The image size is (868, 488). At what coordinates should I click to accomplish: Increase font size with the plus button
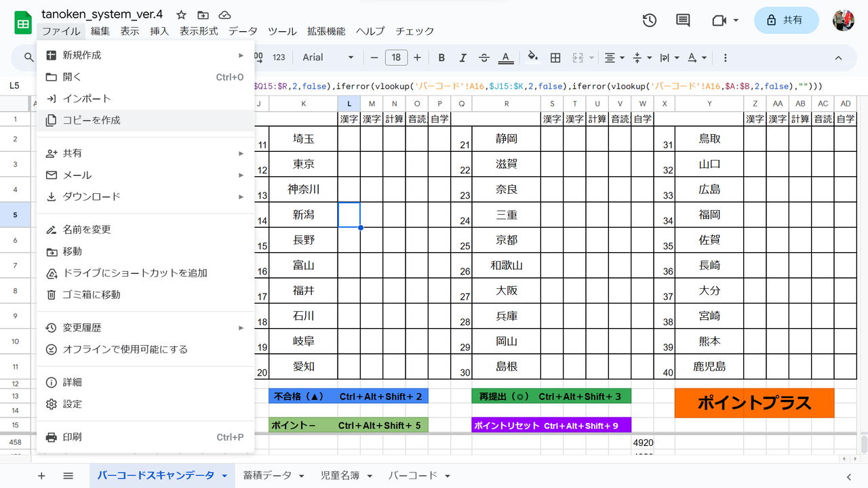[x=417, y=58]
